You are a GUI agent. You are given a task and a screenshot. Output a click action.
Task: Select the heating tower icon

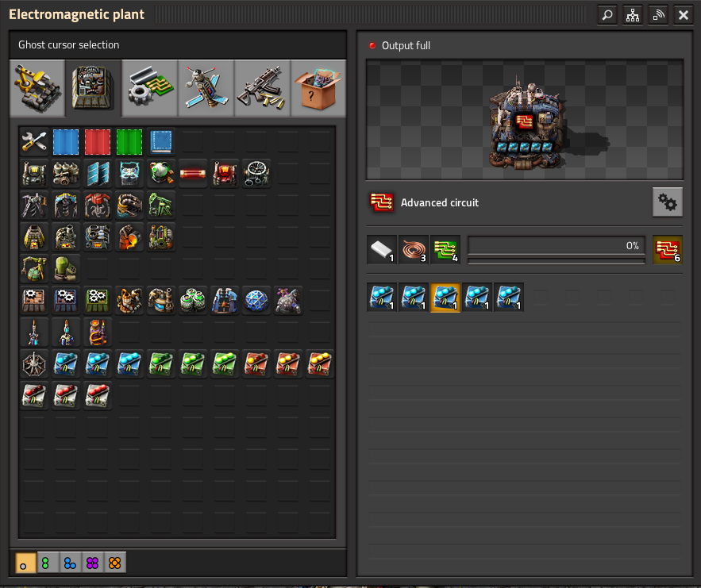(98, 332)
